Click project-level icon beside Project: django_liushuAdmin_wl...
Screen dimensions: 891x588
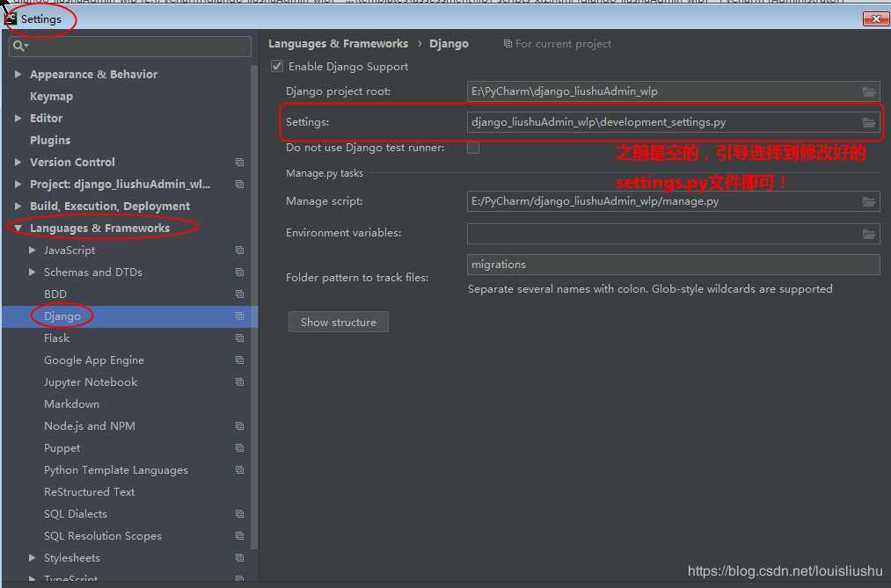[240, 185]
